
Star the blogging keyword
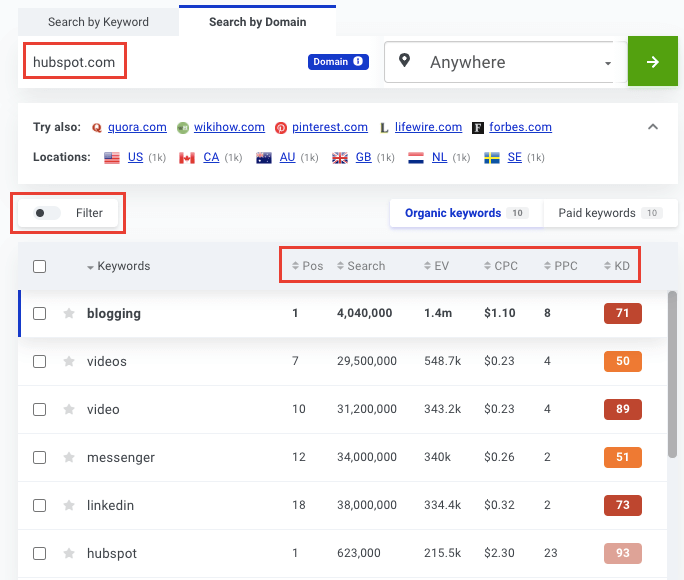pos(68,314)
